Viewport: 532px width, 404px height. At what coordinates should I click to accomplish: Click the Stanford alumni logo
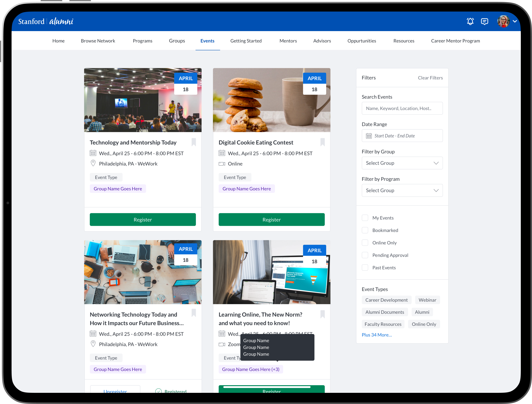point(46,21)
